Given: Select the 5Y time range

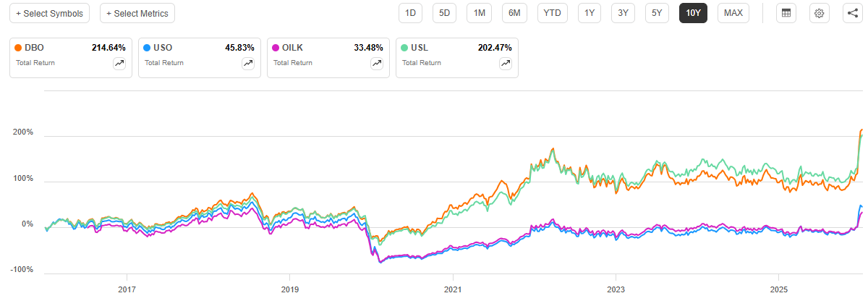Looking at the screenshot, I should pyautogui.click(x=656, y=13).
